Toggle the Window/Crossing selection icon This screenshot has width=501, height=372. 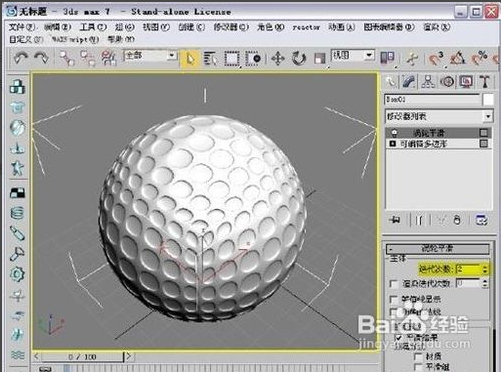tap(253, 59)
